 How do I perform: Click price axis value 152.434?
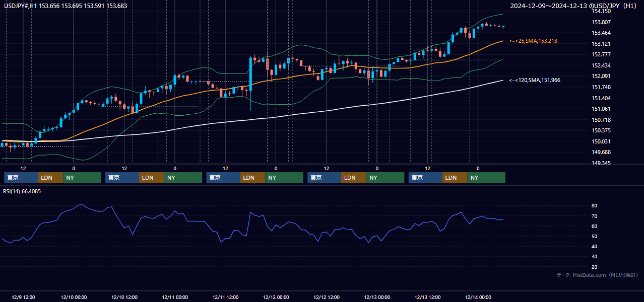[x=601, y=65]
